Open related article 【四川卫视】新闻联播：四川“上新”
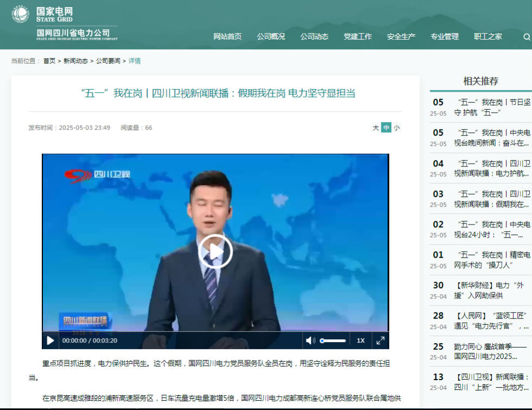The width and height of the screenshot is (532, 410). tap(492, 382)
